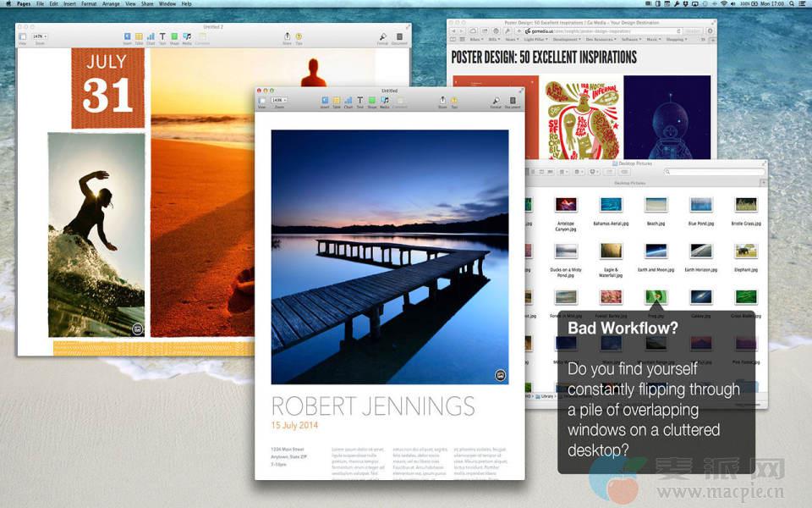The height and width of the screenshot is (508, 812).
Task: Expand the Music bookmarks folder in Safari
Action: point(653,39)
